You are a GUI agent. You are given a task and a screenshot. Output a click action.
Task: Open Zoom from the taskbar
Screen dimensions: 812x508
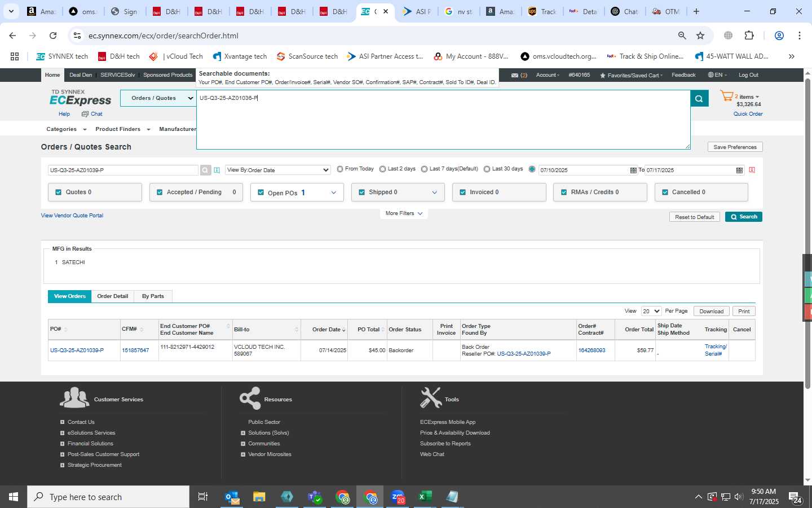click(x=398, y=497)
